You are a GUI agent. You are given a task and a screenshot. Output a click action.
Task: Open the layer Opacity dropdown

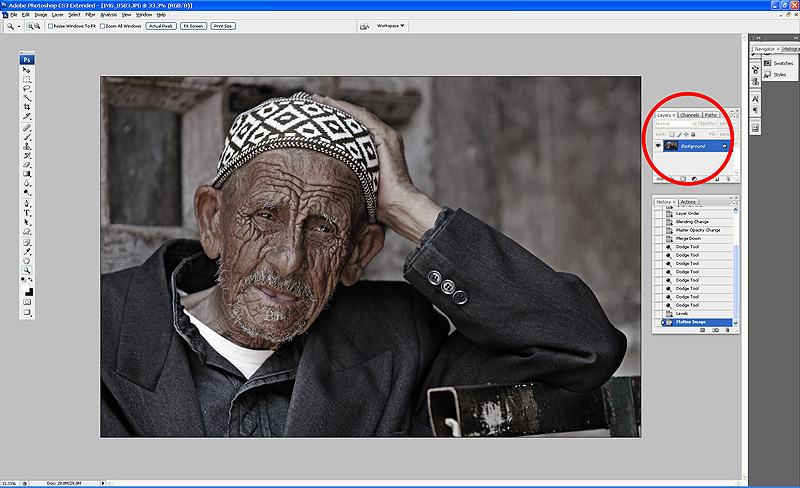[x=733, y=124]
